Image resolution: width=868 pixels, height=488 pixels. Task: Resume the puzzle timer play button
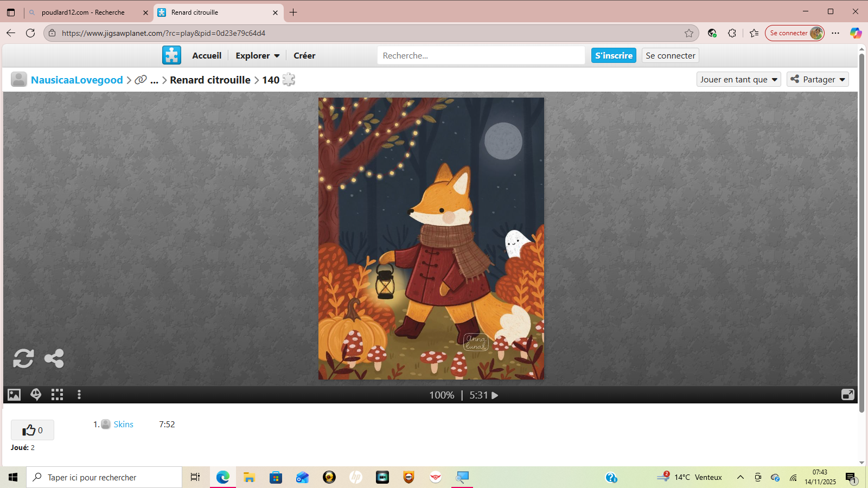(x=495, y=395)
